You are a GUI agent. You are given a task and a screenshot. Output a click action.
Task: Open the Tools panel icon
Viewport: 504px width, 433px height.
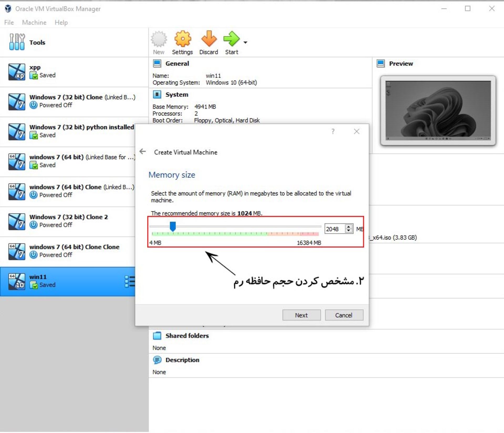point(17,42)
